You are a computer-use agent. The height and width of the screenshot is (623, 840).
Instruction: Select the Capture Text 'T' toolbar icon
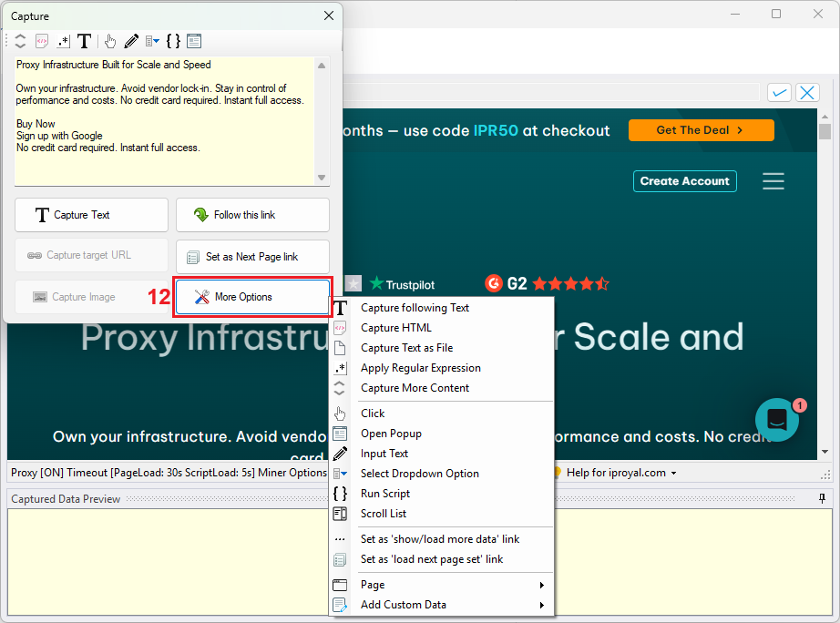pyautogui.click(x=84, y=41)
